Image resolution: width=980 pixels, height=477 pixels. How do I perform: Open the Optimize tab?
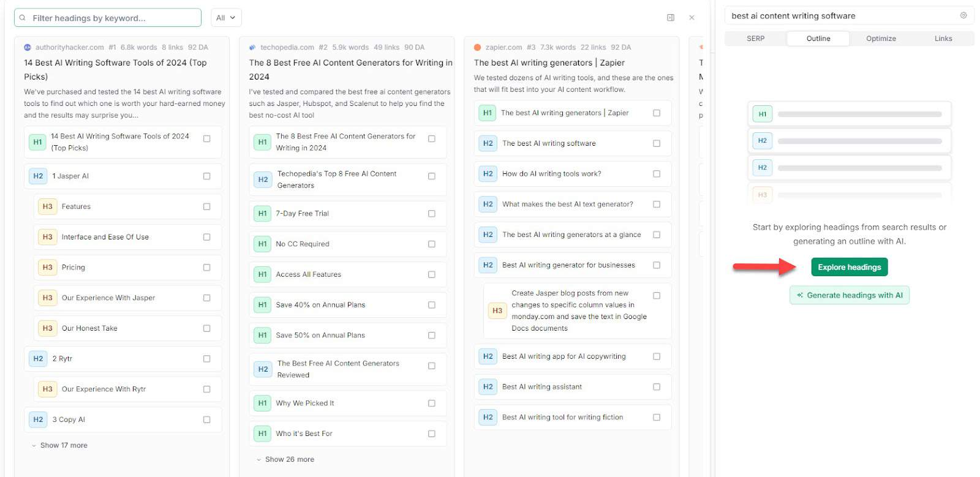[881, 39]
